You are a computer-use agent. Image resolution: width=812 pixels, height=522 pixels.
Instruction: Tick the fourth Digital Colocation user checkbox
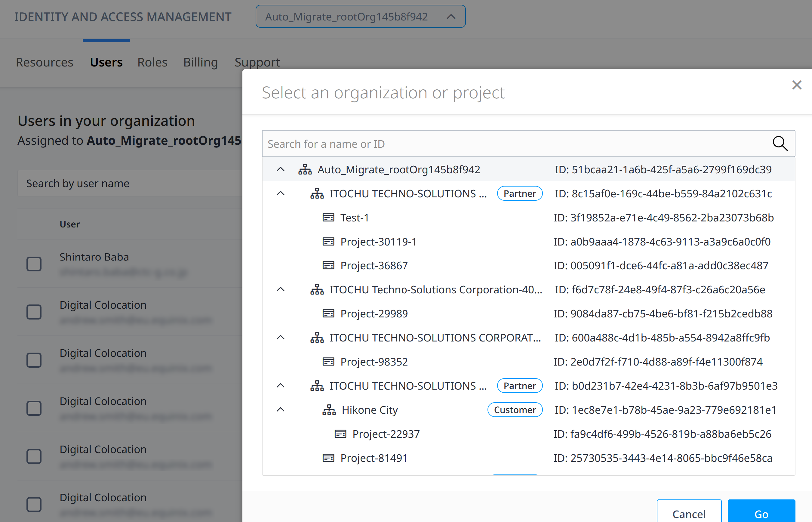[34, 456]
